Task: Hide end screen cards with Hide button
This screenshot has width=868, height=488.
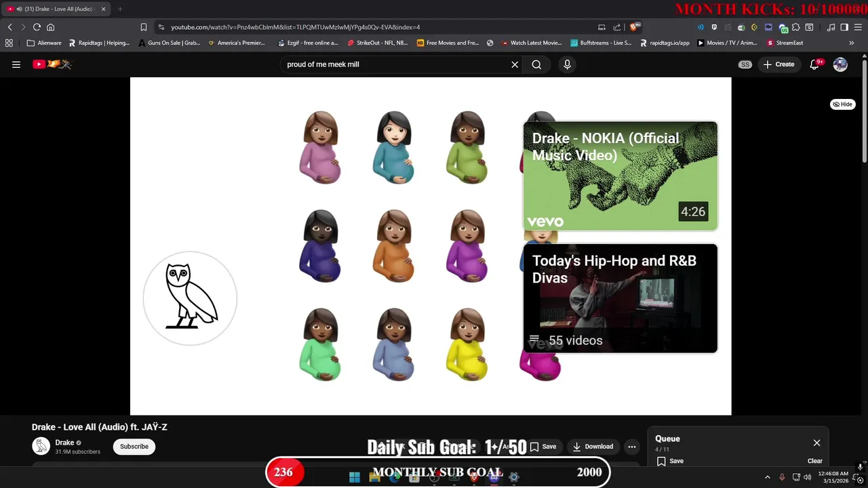Action: pyautogui.click(x=843, y=104)
